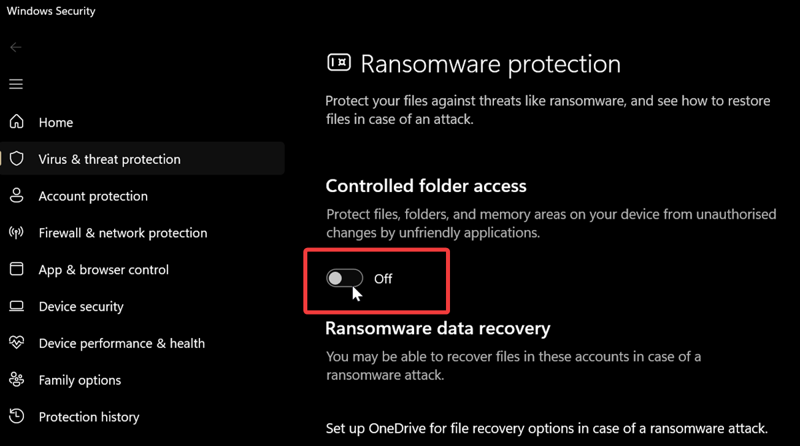800x446 pixels.
Task: Navigate to App & browser control
Action: (x=103, y=270)
